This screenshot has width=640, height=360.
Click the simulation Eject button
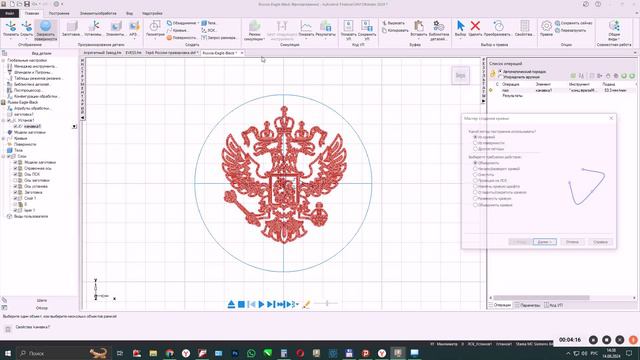tap(231, 304)
